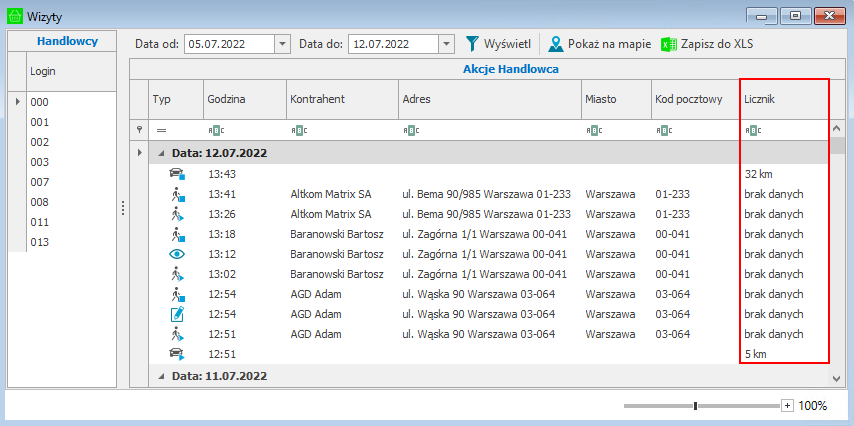The image size is (854, 426).
Task: Collapse the Data: 12.07.2022 group
Action: point(160,154)
